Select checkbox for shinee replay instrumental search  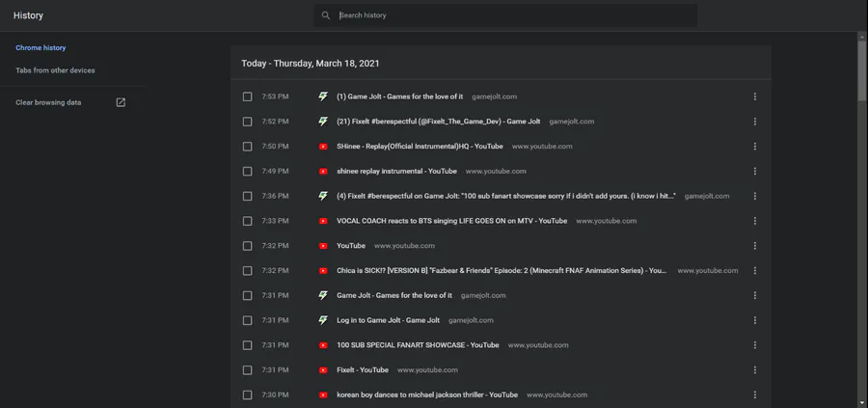[x=248, y=171]
